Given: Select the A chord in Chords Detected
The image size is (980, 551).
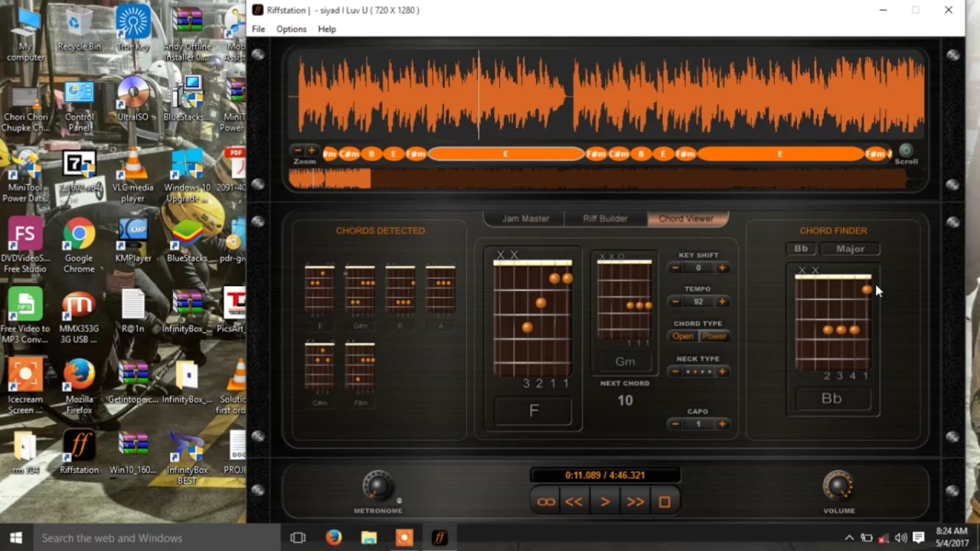Looking at the screenshot, I should (440, 297).
